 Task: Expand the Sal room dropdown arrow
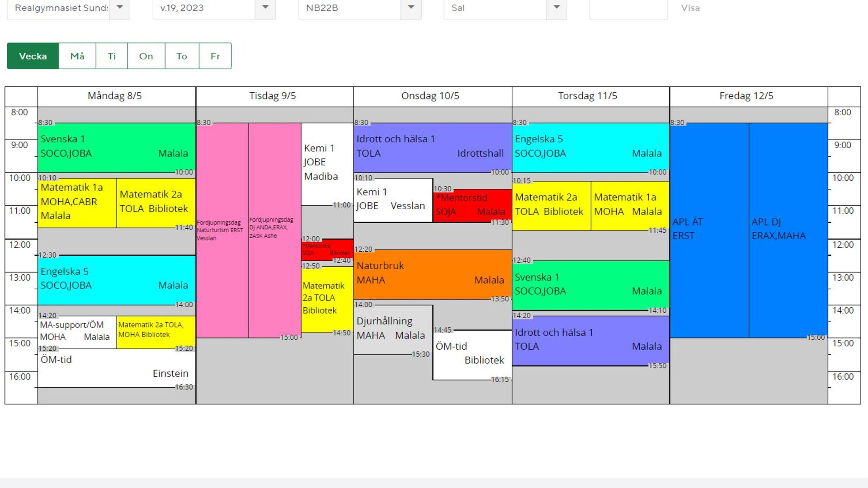coord(557,8)
